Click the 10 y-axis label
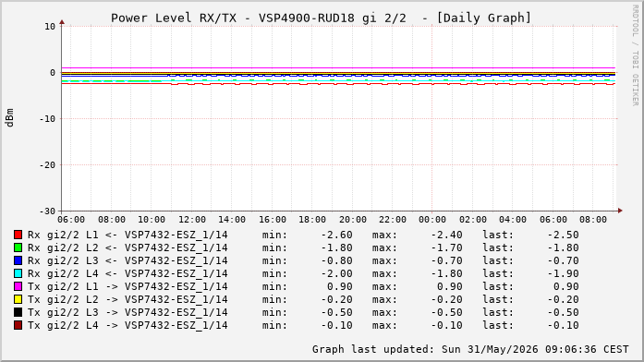The image size is (644, 362). point(50,27)
